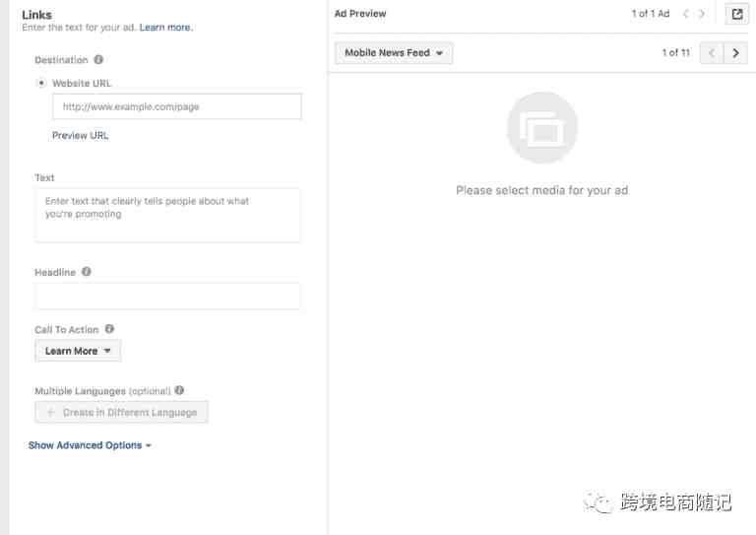Click the "Ad Preview" heading
The height and width of the screenshot is (535, 756).
(360, 14)
